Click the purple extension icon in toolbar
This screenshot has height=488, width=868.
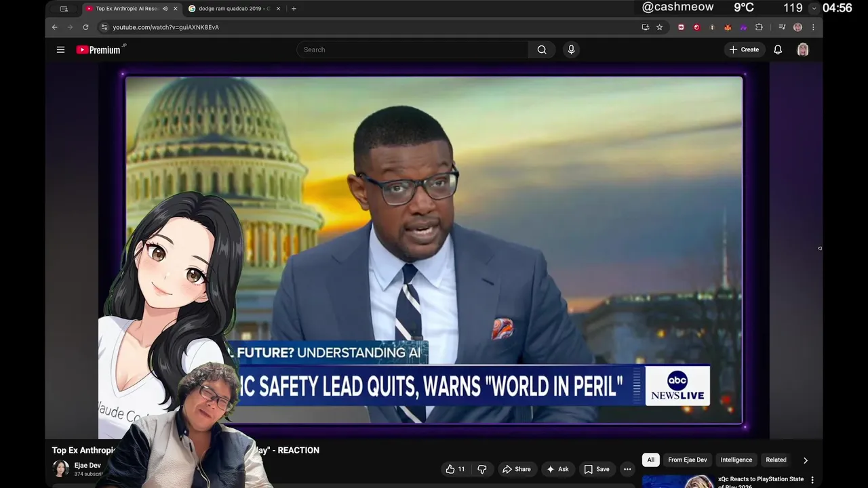[743, 27]
